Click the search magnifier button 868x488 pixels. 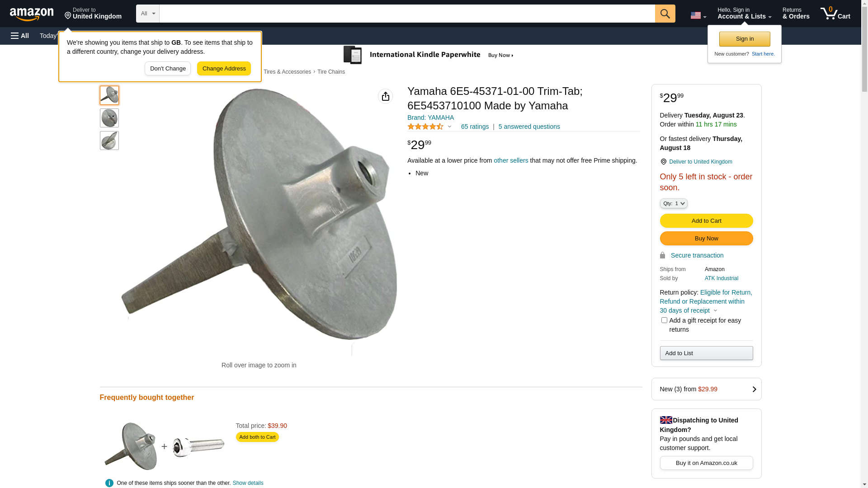pos(665,14)
